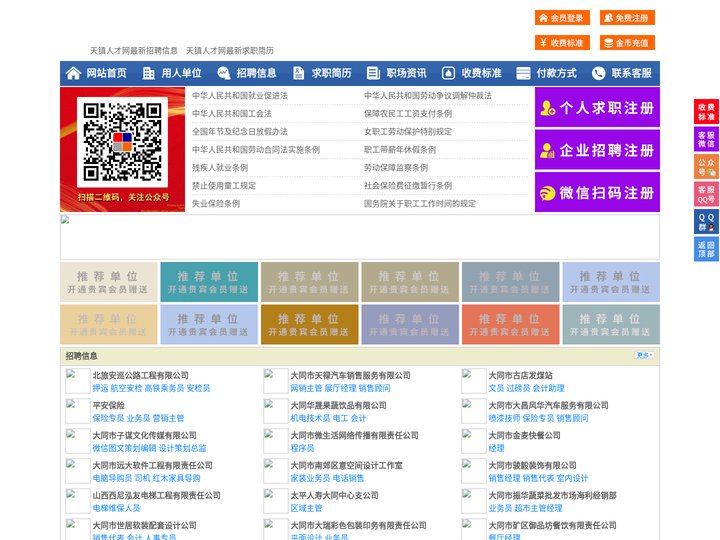Click the building icon beside 用人单位
The height and width of the screenshot is (540, 720).
148,73
